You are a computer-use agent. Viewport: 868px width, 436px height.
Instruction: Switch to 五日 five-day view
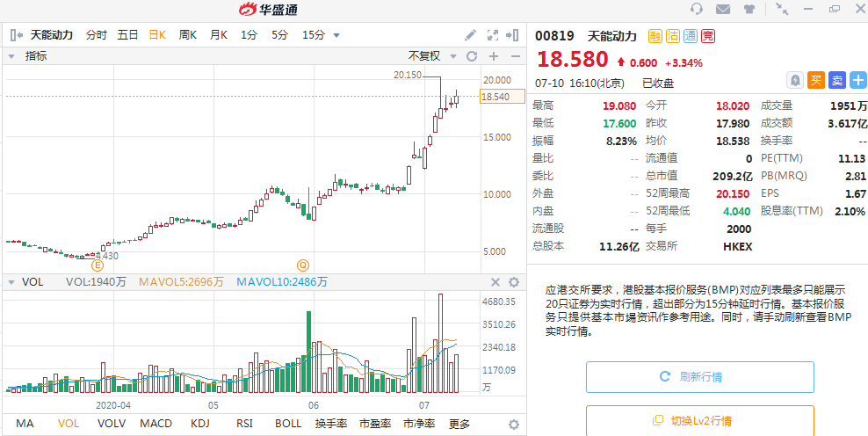(x=128, y=35)
